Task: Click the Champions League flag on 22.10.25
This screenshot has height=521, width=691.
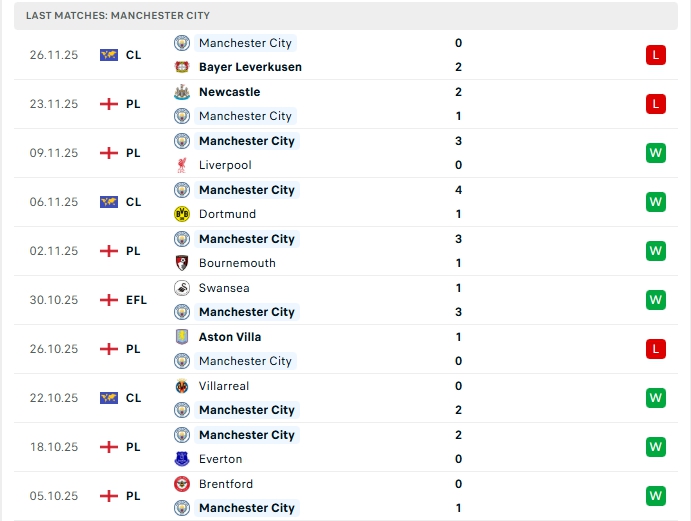Action: 109,398
